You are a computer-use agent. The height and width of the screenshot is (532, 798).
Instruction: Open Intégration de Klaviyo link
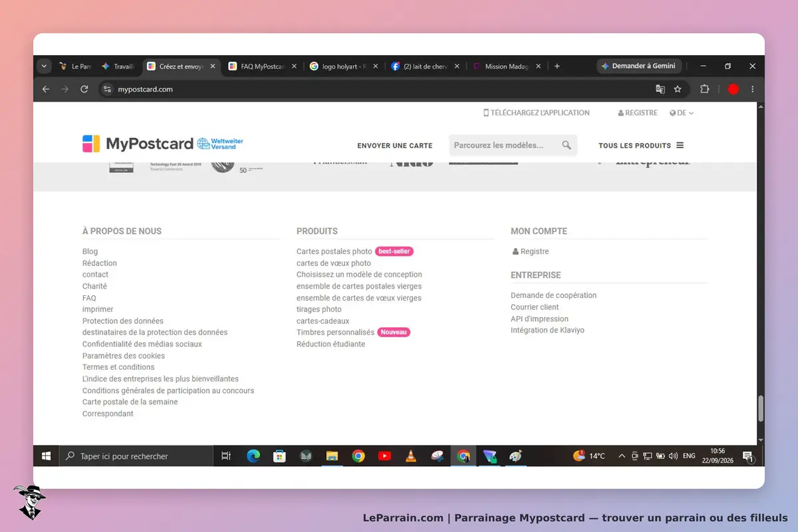pos(547,331)
